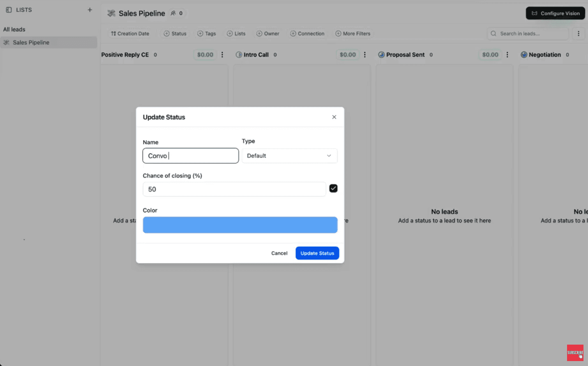Select Sales Pipeline in the sidebar
588x366 pixels.
[32, 42]
